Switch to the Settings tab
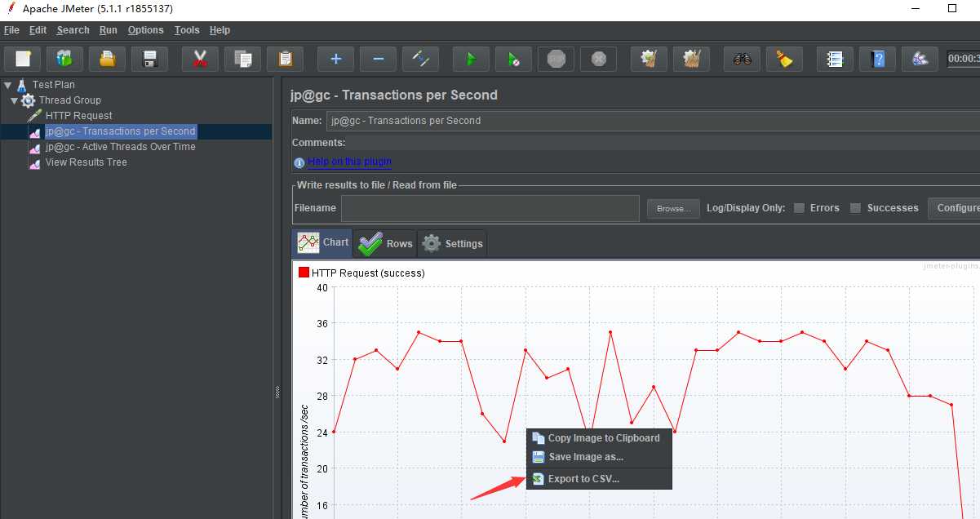Screen dimensions: 980x519 coord(452,243)
